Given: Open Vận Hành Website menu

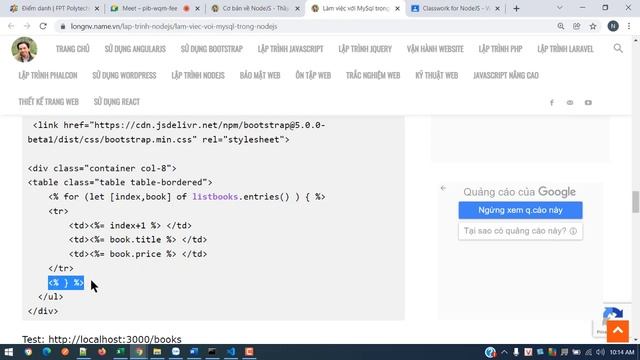Looking at the screenshot, I should click(435, 49).
